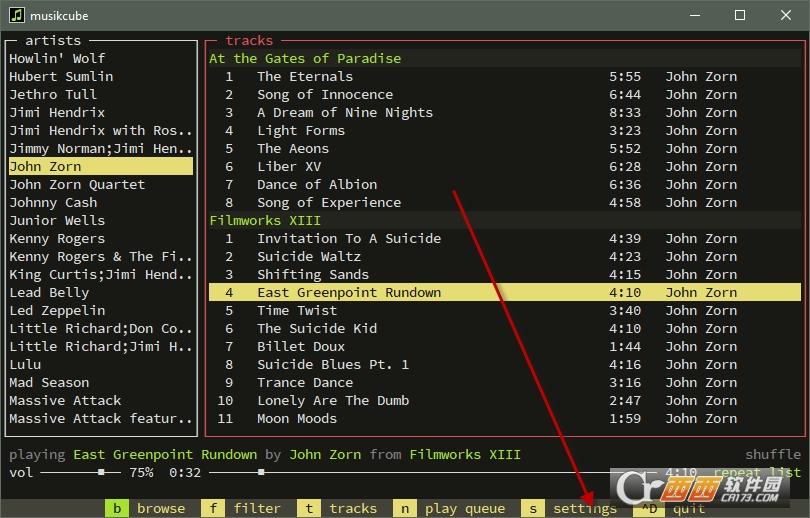Play track Dance of Albion
Image resolution: width=810 pixels, height=518 pixels.
pos(505,184)
